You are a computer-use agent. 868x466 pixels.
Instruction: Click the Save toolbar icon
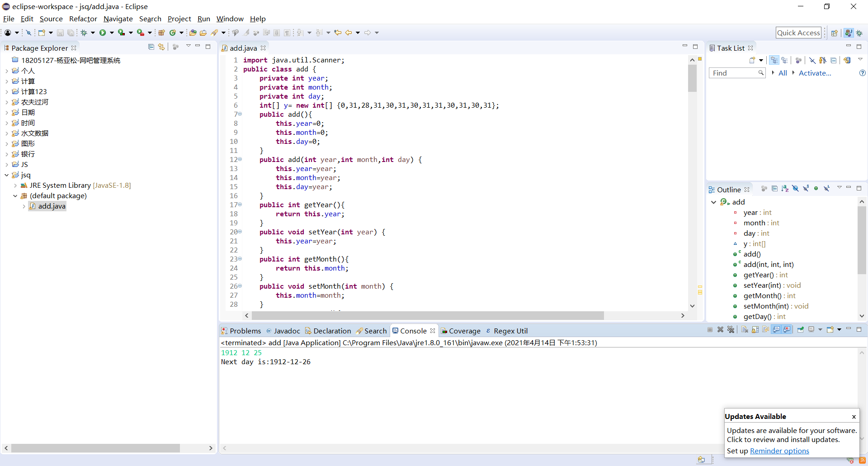(60, 33)
